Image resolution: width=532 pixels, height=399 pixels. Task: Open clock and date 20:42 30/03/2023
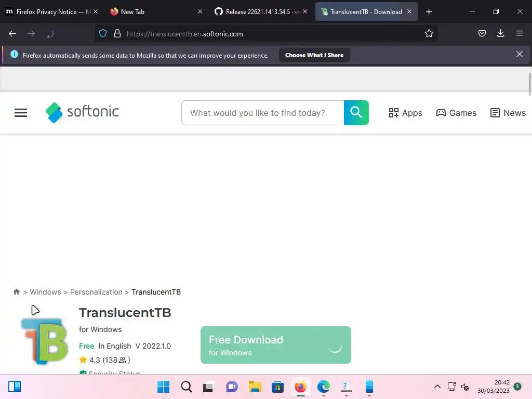(x=494, y=387)
